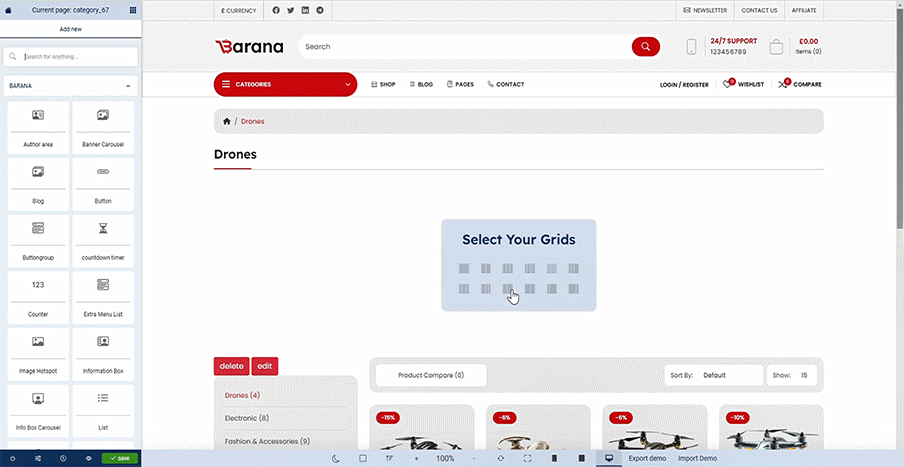Toggle dark mode moon icon
This screenshot has width=904, height=467.
tap(336, 458)
